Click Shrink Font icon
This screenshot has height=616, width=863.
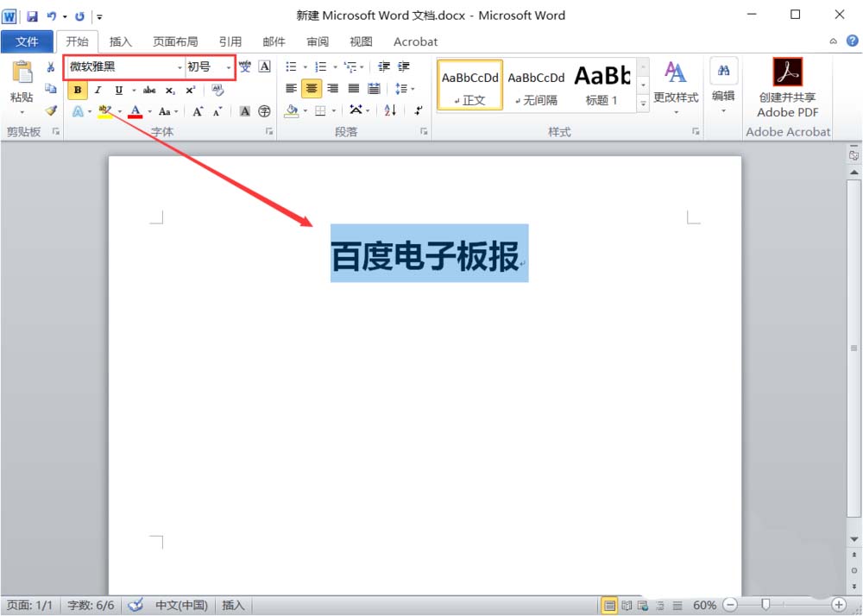point(217,111)
